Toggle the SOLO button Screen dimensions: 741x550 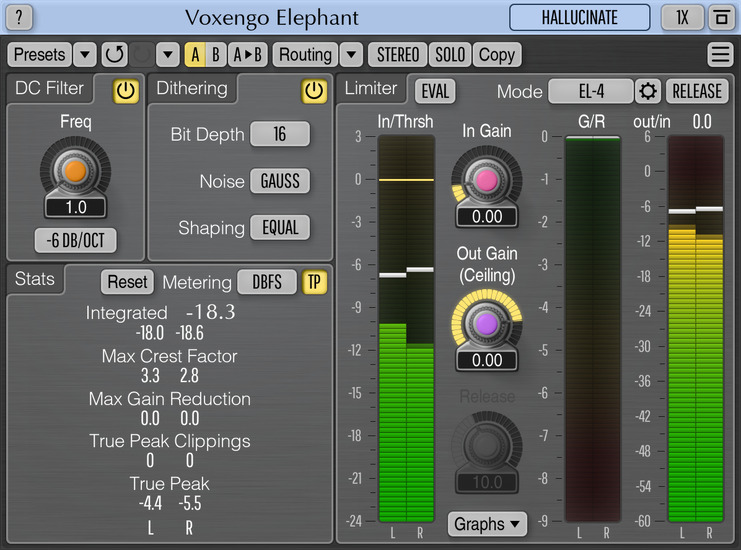click(x=450, y=55)
